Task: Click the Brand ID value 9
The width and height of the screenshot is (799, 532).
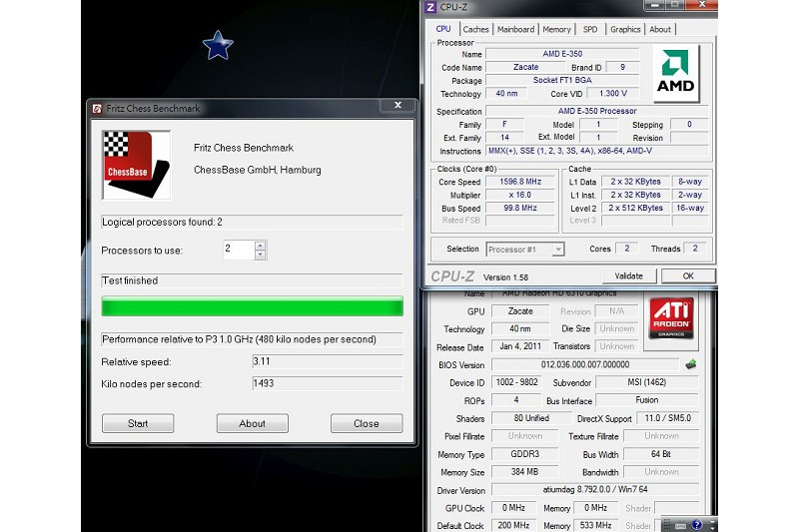Action: coord(622,67)
